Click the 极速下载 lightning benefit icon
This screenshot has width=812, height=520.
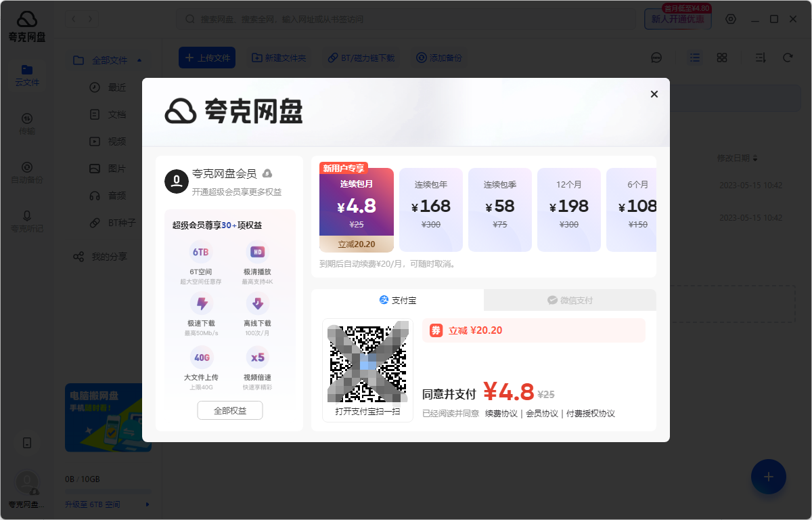point(201,303)
